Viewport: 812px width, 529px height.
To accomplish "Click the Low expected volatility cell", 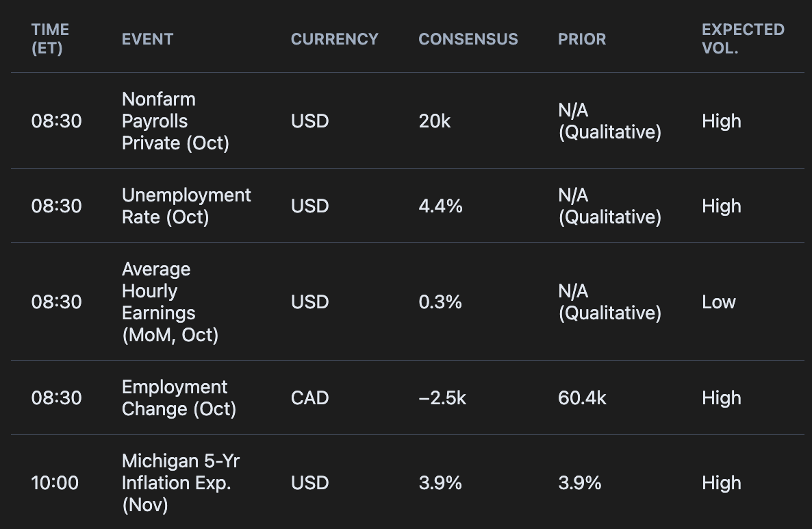I will 718,302.
